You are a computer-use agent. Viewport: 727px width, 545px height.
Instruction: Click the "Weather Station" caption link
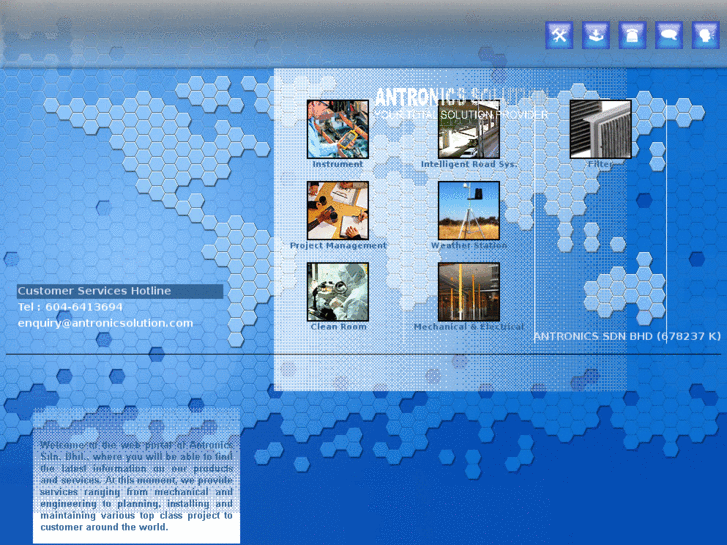tap(469, 245)
